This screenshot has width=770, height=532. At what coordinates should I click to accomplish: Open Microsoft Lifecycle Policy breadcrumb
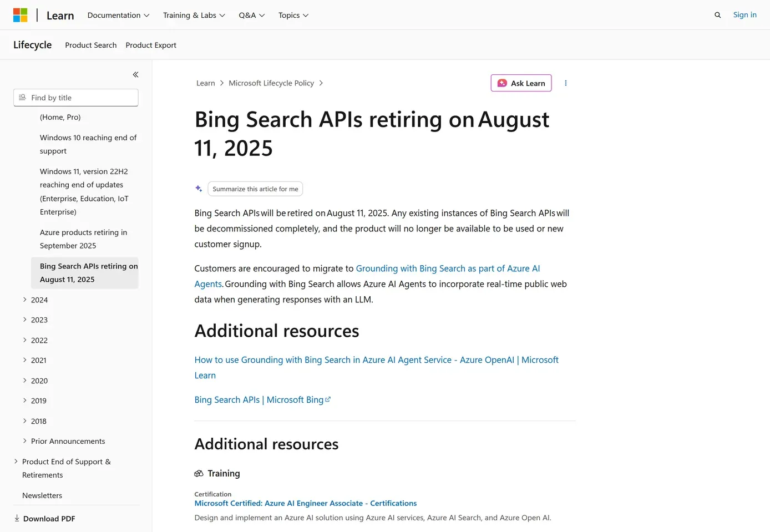click(271, 83)
